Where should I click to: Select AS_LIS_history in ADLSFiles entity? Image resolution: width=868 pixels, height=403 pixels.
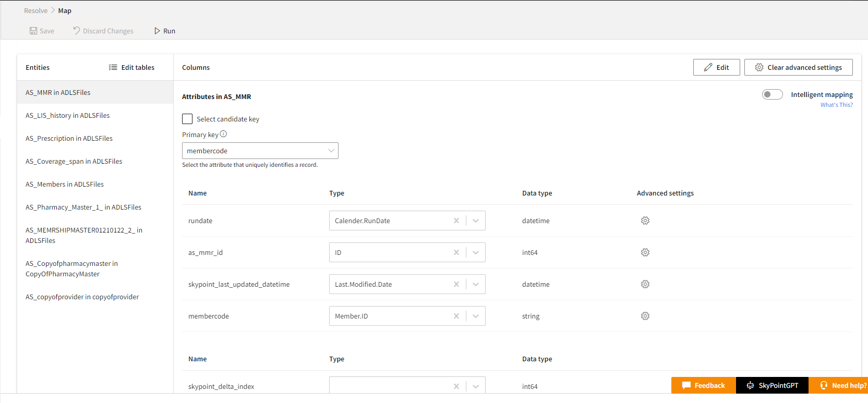pyautogui.click(x=68, y=115)
